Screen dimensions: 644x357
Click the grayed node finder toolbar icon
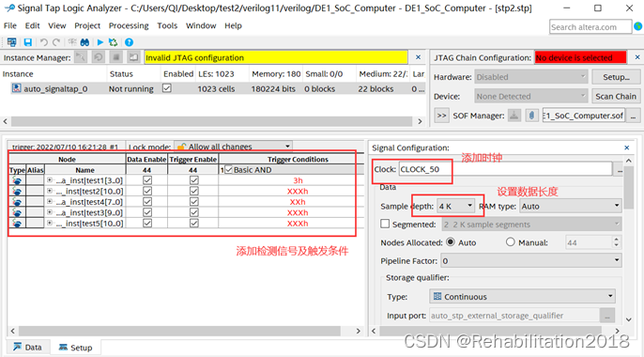click(72, 42)
